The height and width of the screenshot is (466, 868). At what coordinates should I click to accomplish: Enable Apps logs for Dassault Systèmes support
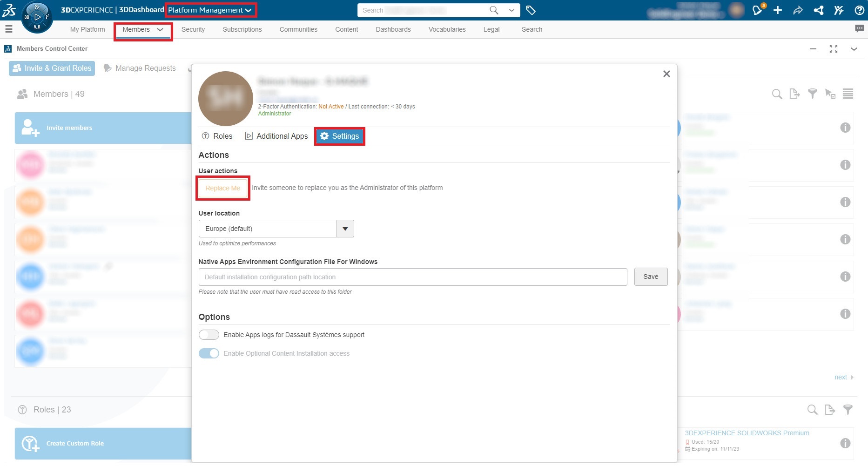[209, 335]
